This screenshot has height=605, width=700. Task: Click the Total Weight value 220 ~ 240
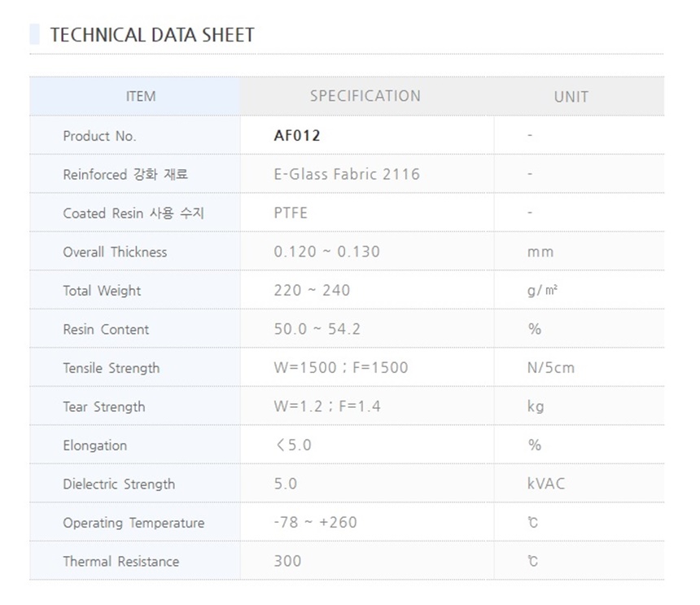[x=313, y=291]
